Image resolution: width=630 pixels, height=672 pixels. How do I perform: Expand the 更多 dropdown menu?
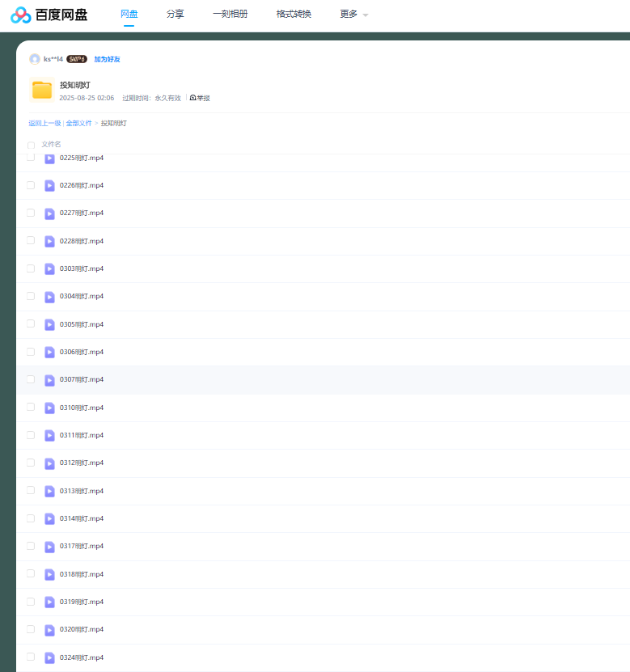pos(353,15)
